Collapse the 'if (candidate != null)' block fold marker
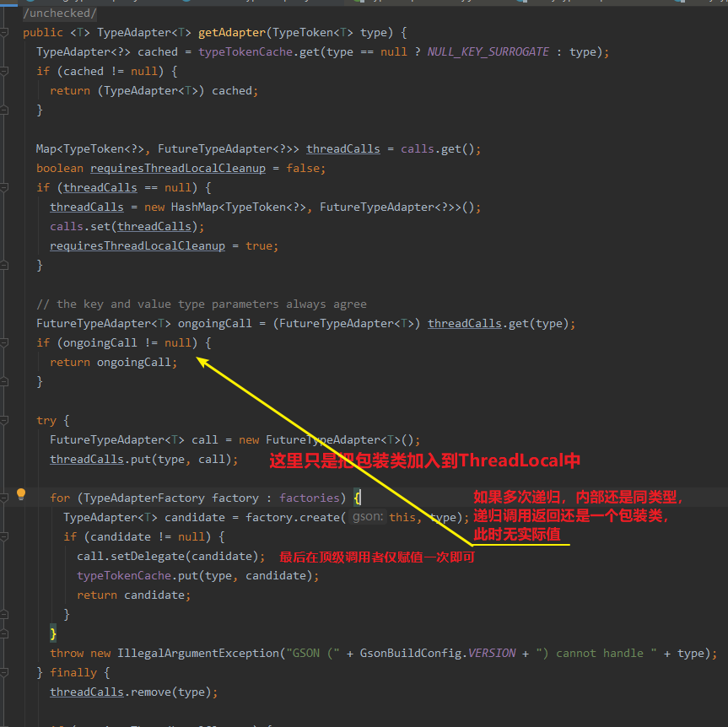 [x=4, y=537]
